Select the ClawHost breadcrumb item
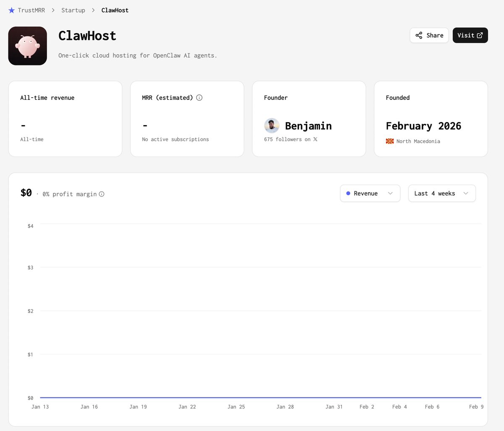Image resolution: width=504 pixels, height=431 pixels. click(115, 10)
